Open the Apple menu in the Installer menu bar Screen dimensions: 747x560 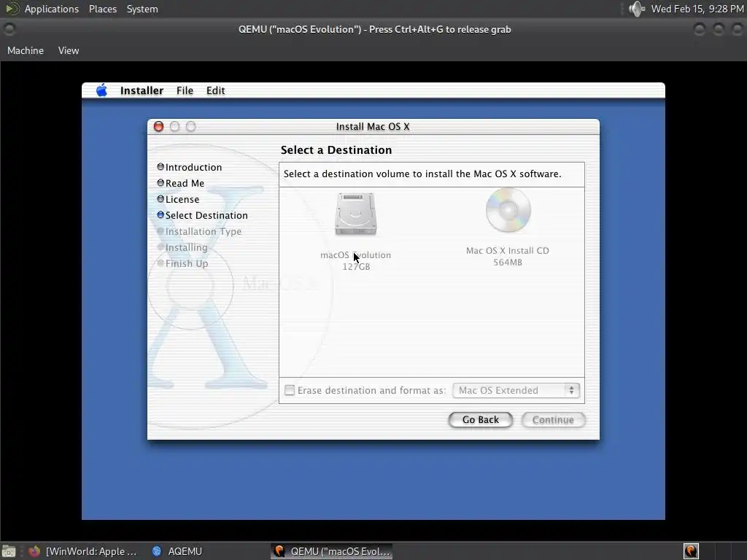click(x=101, y=90)
